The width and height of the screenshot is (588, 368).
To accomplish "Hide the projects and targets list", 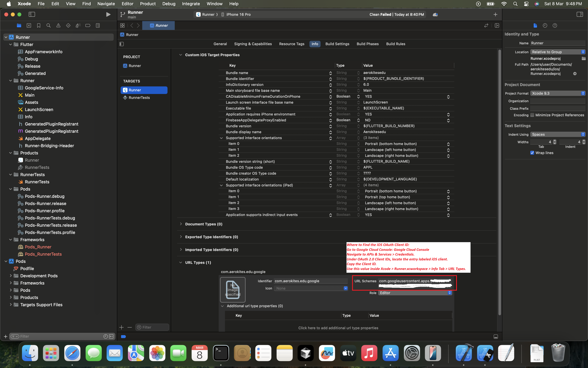I will click(122, 44).
